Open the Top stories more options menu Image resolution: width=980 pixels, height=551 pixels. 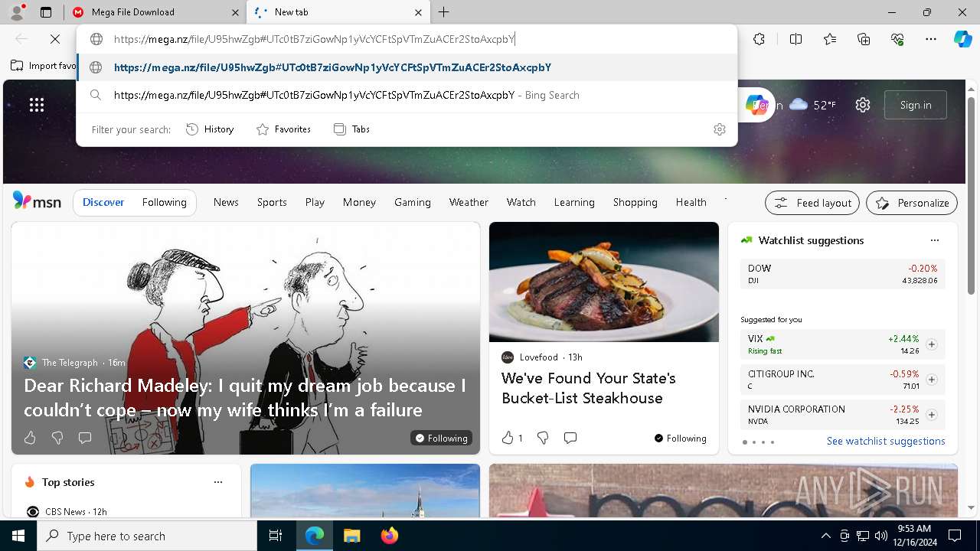tap(218, 482)
